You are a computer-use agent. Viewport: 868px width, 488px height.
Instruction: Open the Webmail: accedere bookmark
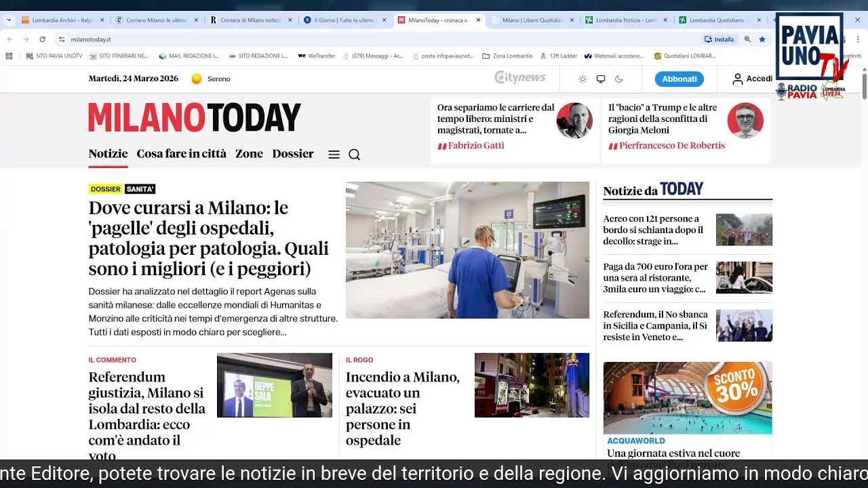[x=614, y=56]
